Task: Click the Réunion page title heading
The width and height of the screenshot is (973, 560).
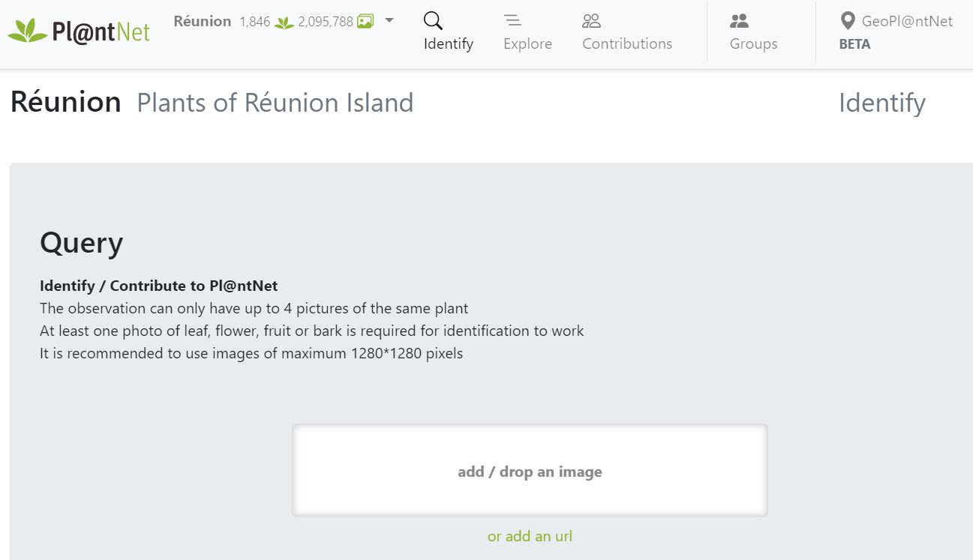Action: tap(66, 102)
